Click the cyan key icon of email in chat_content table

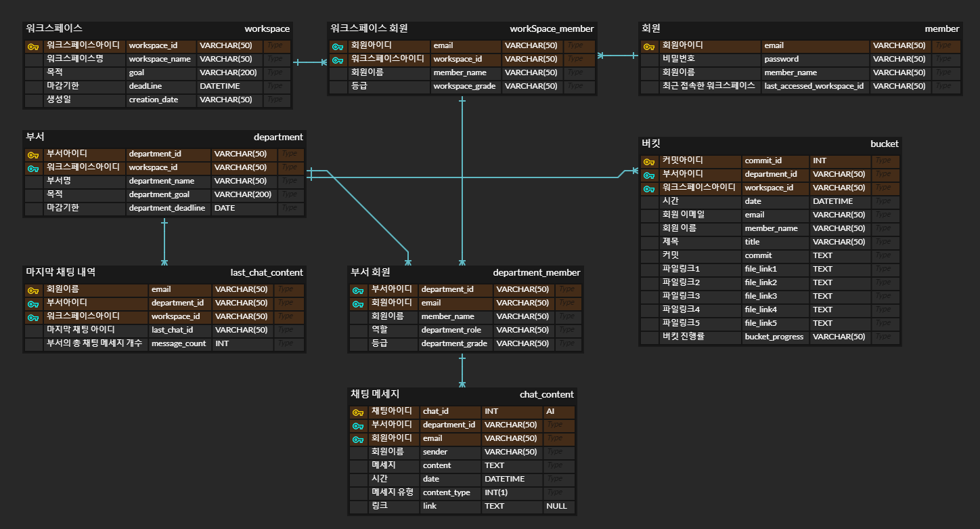tap(358, 439)
